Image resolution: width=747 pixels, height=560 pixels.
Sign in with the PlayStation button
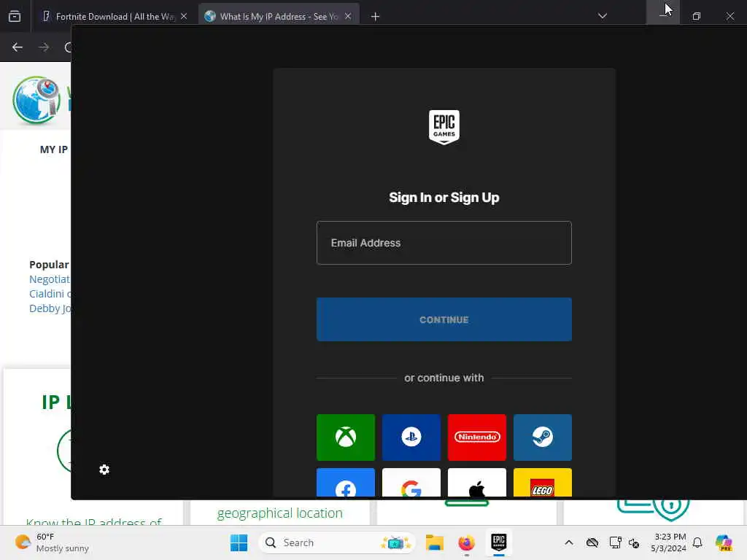coord(411,437)
